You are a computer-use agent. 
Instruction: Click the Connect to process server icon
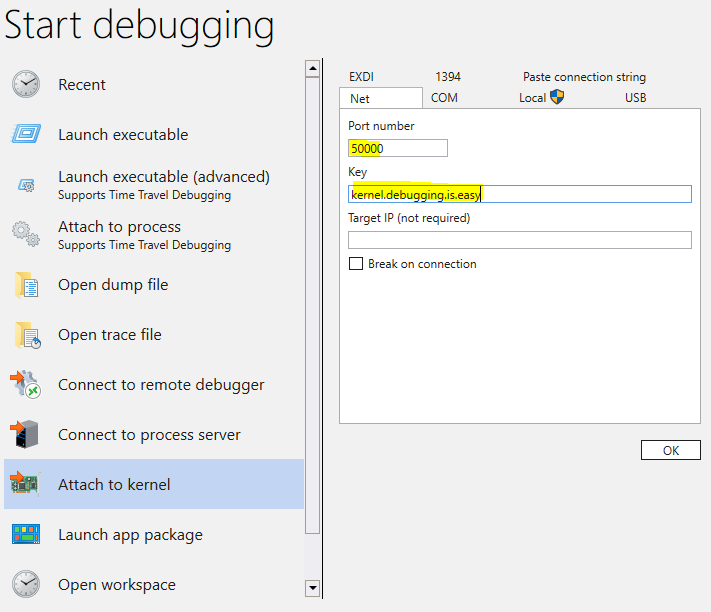tap(24, 434)
